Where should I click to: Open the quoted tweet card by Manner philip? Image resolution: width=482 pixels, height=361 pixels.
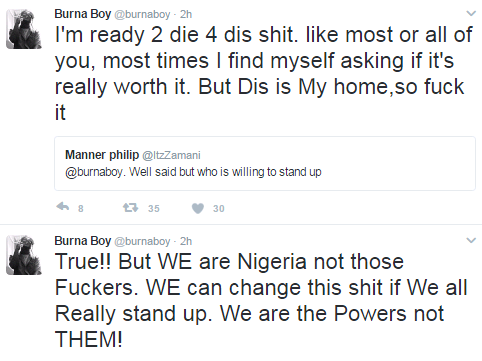[x=265, y=163]
